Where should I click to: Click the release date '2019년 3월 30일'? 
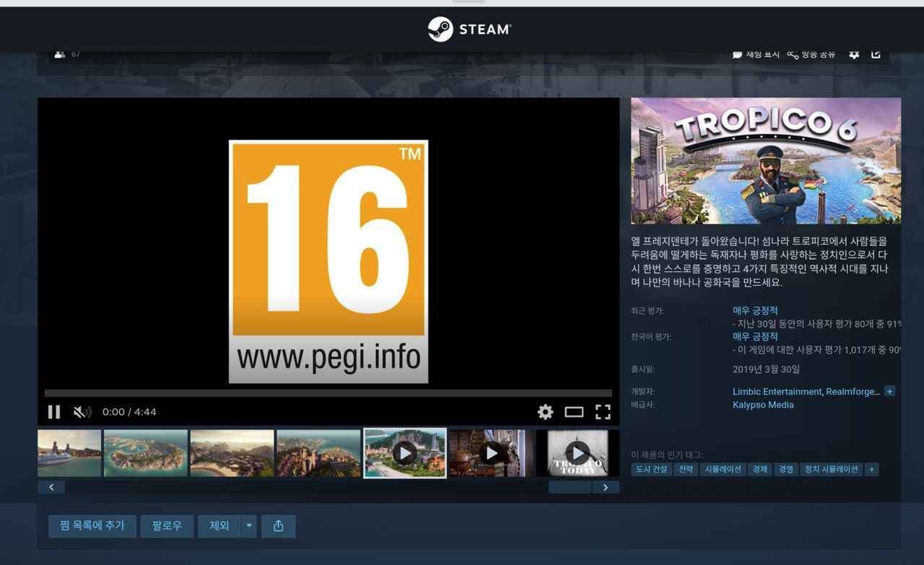tap(766, 369)
